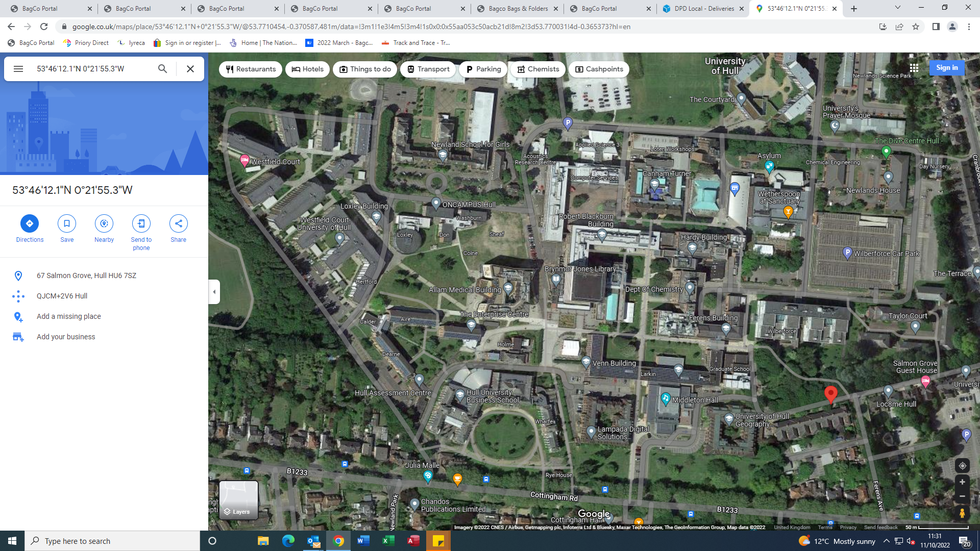The height and width of the screenshot is (551, 980).
Task: Share this map location
Action: [x=179, y=223]
